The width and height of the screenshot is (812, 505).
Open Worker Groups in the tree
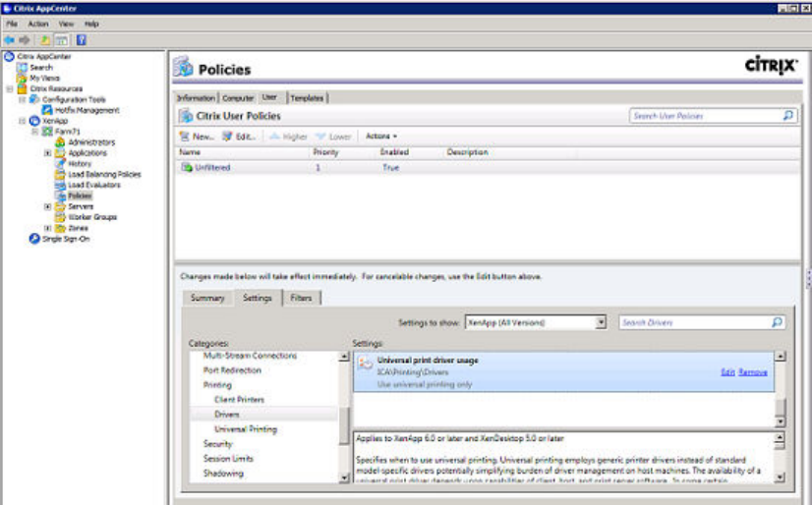(x=92, y=217)
